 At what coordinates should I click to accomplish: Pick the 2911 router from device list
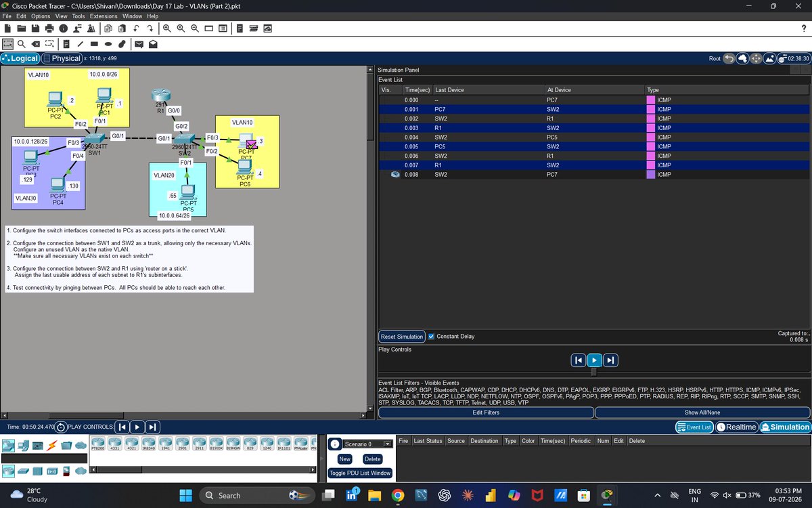(x=200, y=445)
